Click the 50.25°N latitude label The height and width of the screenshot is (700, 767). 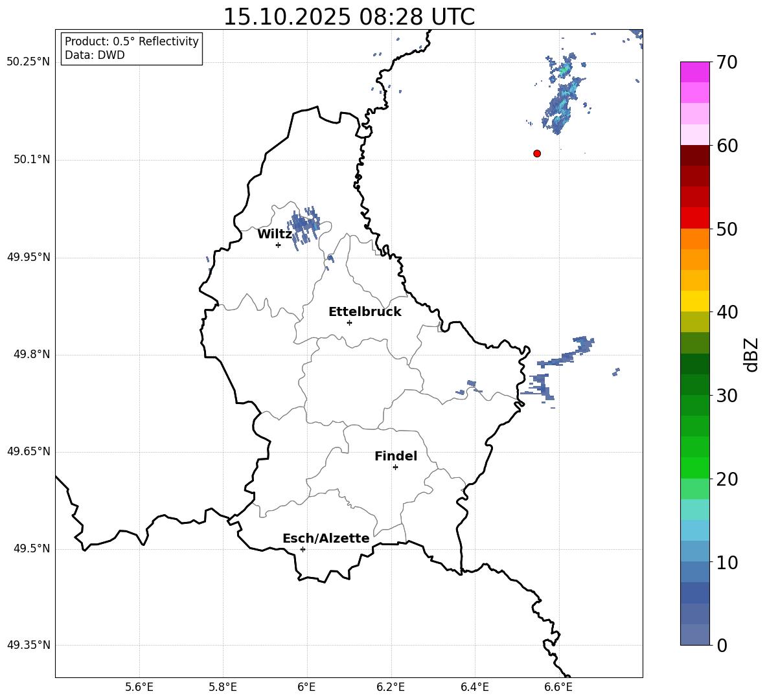click(29, 62)
